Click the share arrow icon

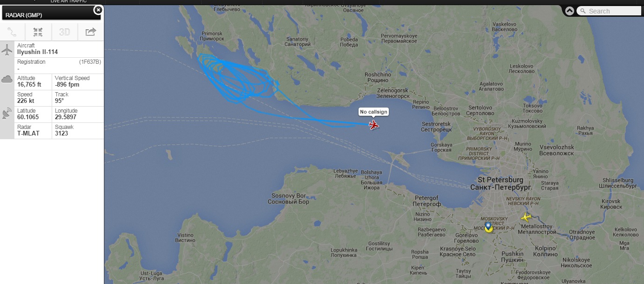[90, 32]
